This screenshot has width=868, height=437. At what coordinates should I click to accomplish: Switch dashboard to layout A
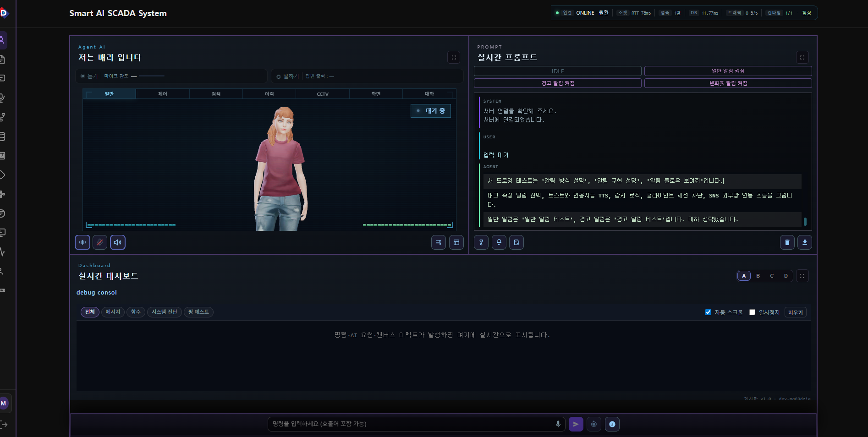coord(744,276)
